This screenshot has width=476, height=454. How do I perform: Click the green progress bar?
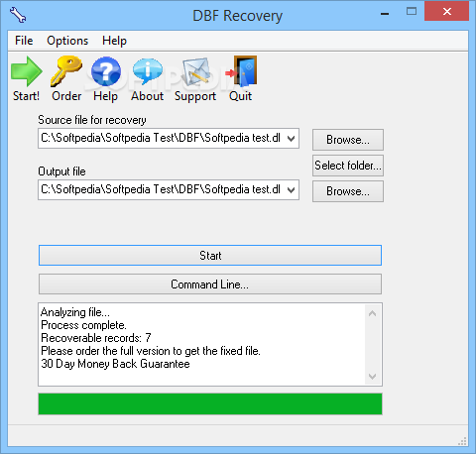click(210, 403)
